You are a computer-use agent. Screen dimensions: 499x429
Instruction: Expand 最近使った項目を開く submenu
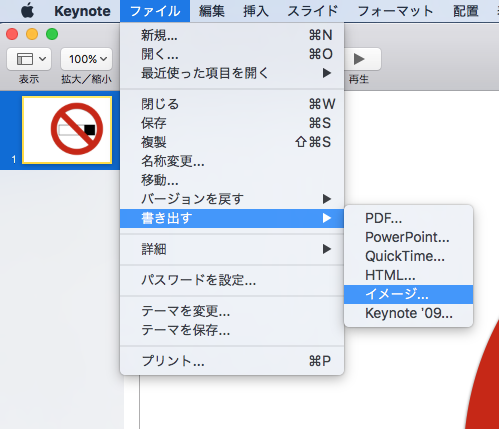[232, 73]
